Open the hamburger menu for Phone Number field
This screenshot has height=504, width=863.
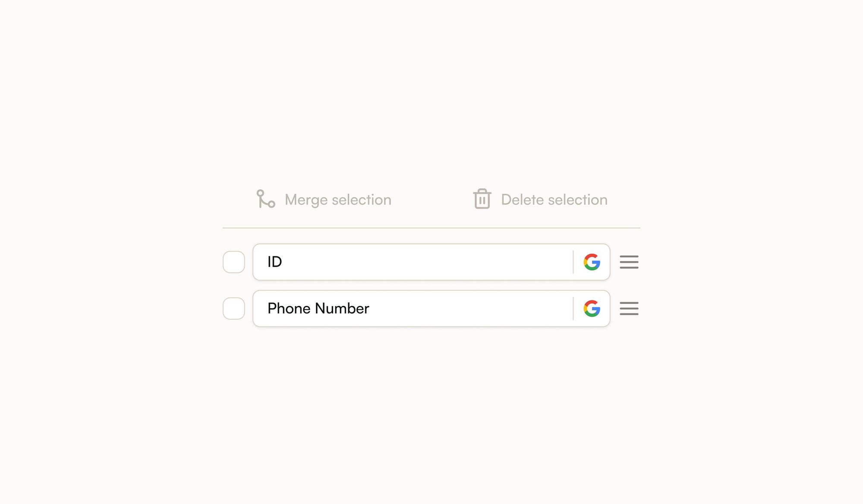(629, 309)
